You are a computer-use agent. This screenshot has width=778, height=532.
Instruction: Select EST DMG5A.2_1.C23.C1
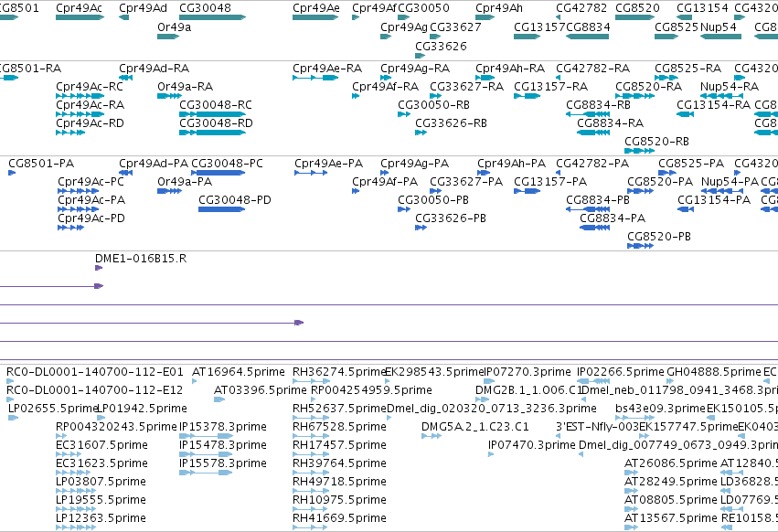[475, 427]
